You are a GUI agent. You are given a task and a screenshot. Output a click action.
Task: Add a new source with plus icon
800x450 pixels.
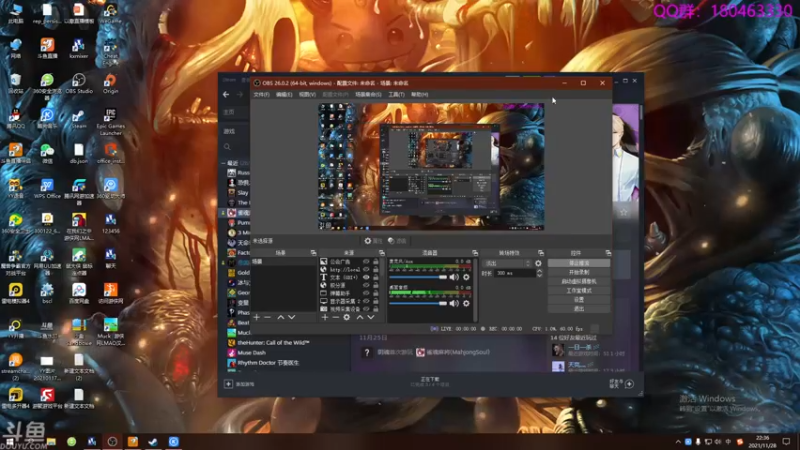(x=324, y=317)
